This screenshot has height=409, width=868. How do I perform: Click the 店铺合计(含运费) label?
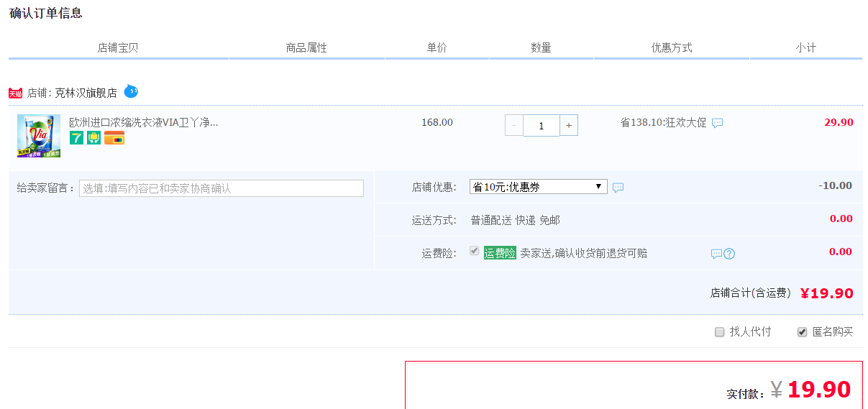(x=751, y=293)
